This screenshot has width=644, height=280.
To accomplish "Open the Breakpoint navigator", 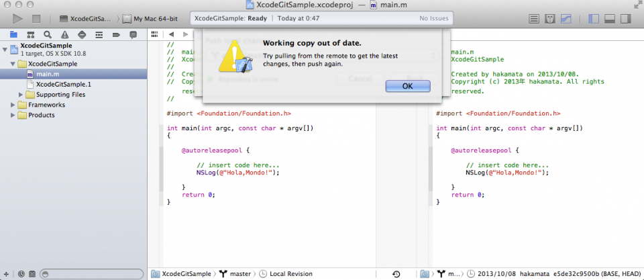I will point(115,34).
